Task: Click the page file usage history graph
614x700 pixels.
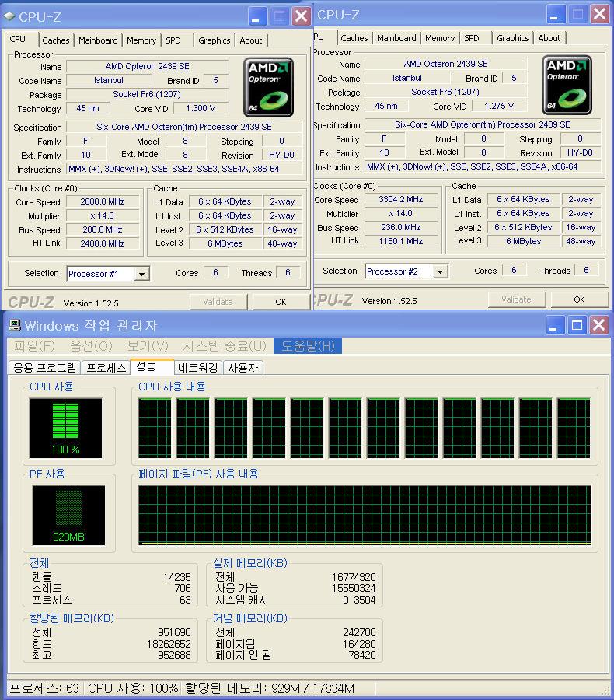Action: [365, 515]
